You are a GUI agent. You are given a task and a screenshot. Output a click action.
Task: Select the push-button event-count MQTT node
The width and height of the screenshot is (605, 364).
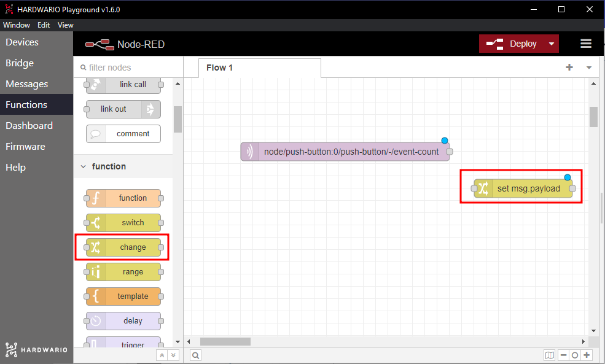point(345,152)
